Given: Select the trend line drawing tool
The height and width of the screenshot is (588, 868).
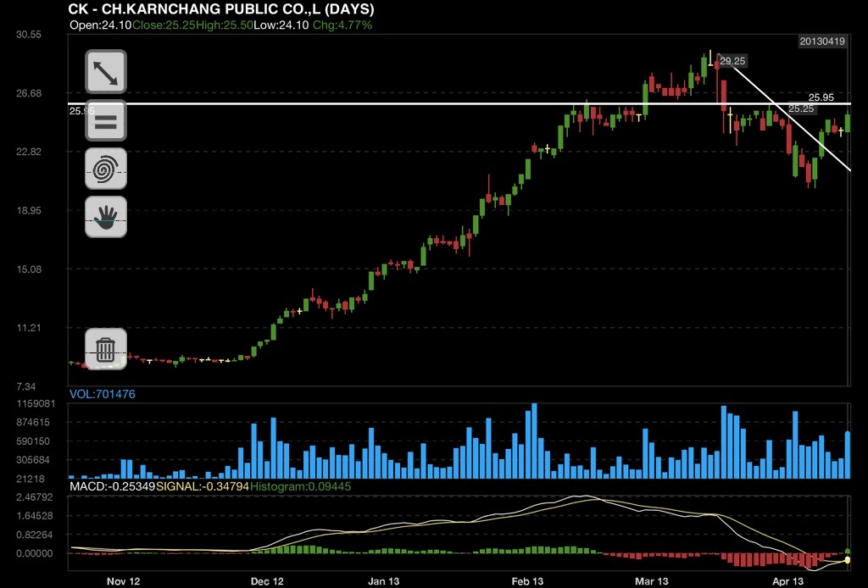Looking at the screenshot, I should [x=106, y=72].
